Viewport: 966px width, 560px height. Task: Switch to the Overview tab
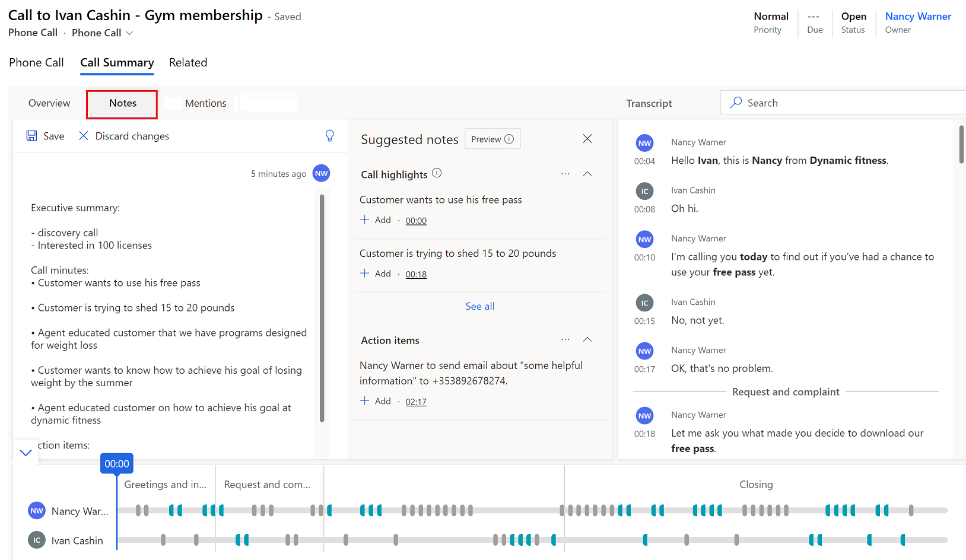tap(49, 103)
